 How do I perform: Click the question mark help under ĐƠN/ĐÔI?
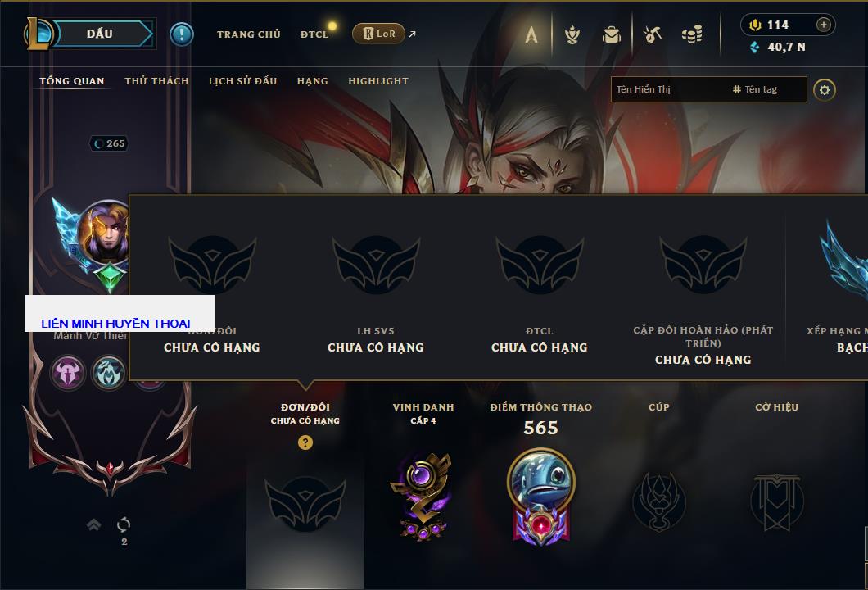coord(305,442)
